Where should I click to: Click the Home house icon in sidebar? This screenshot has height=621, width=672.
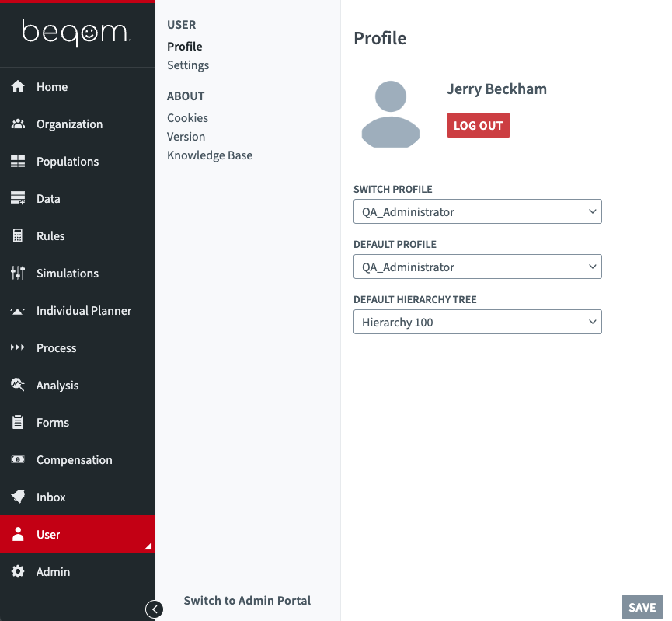pos(18,87)
